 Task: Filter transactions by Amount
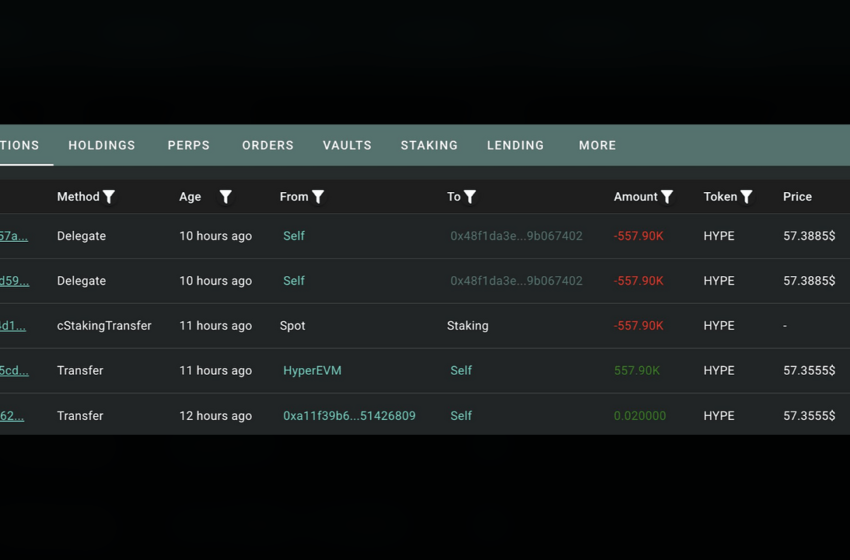(667, 197)
